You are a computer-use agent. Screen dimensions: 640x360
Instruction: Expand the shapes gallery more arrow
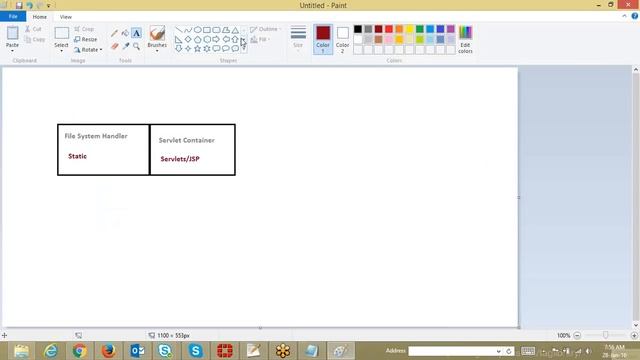[x=244, y=49]
